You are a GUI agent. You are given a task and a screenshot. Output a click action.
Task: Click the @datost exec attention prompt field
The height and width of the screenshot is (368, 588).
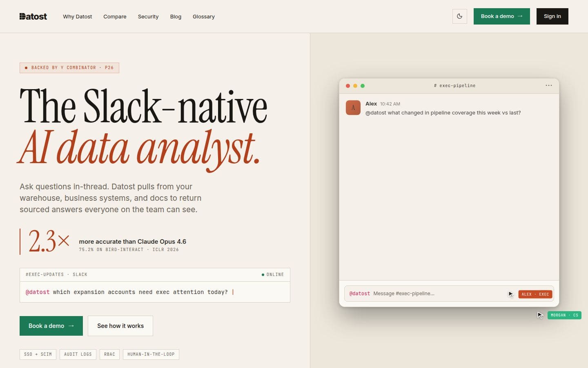pos(155,292)
